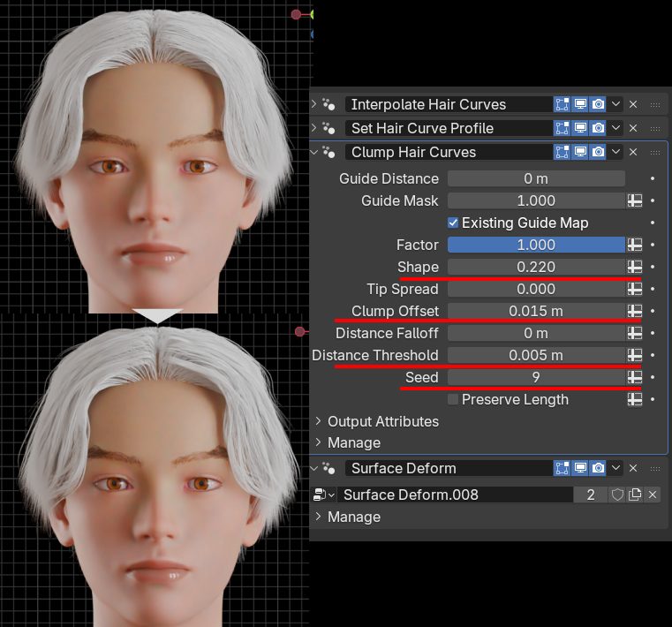Image resolution: width=672 pixels, height=627 pixels.
Task: Click the Factor slider field
Action: (x=536, y=245)
